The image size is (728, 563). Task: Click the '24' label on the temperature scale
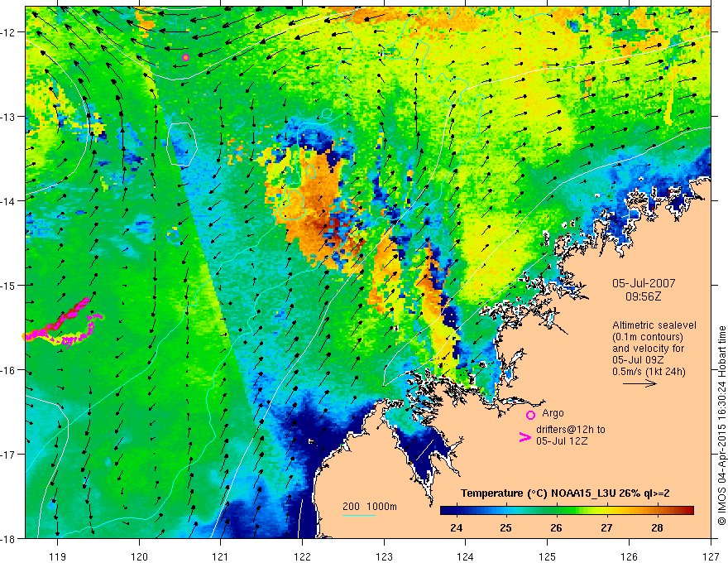pyautogui.click(x=457, y=527)
